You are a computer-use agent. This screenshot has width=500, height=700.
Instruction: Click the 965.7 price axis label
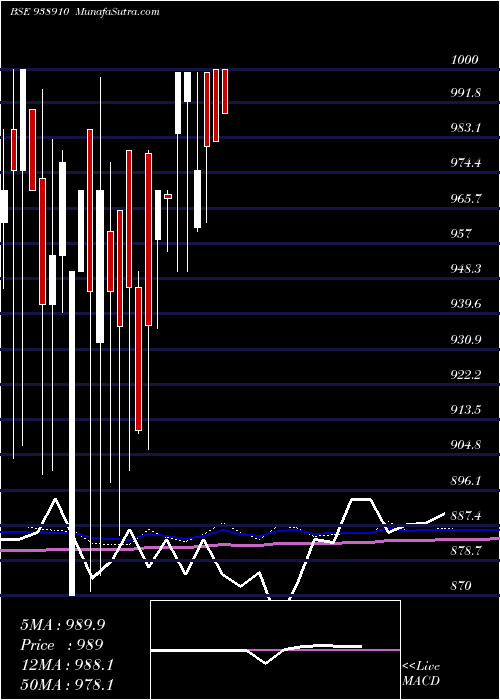coord(465,199)
